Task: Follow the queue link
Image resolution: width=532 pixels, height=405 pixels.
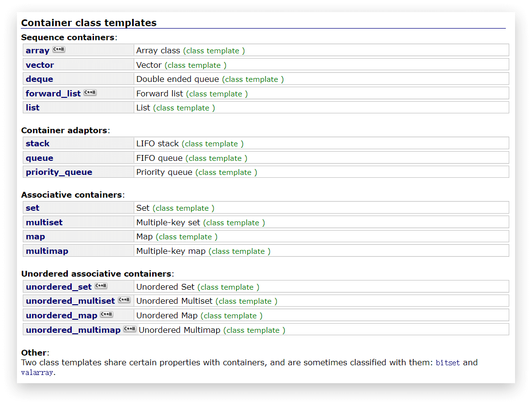Action: point(39,158)
